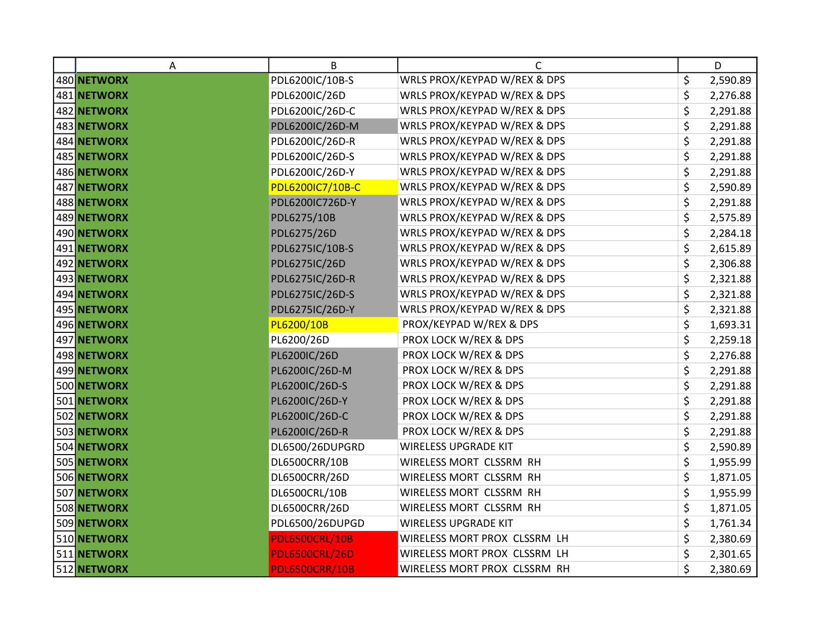Screen dimensions: 834x644
Task: Select column C header
Action: [x=538, y=66]
